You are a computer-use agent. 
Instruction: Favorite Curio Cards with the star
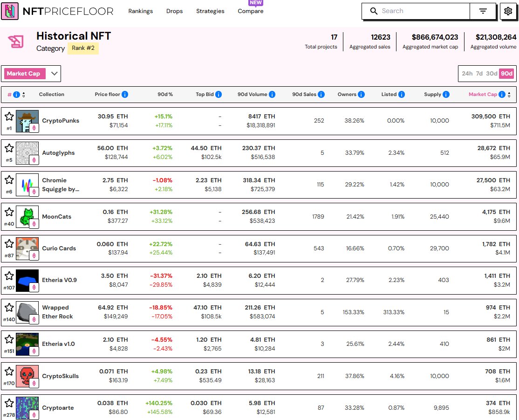pos(9,244)
